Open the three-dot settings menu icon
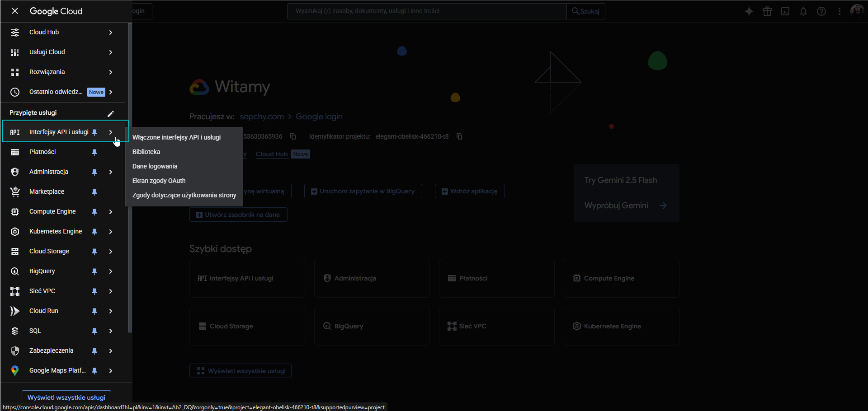The width and height of the screenshot is (868, 411). coord(840,11)
